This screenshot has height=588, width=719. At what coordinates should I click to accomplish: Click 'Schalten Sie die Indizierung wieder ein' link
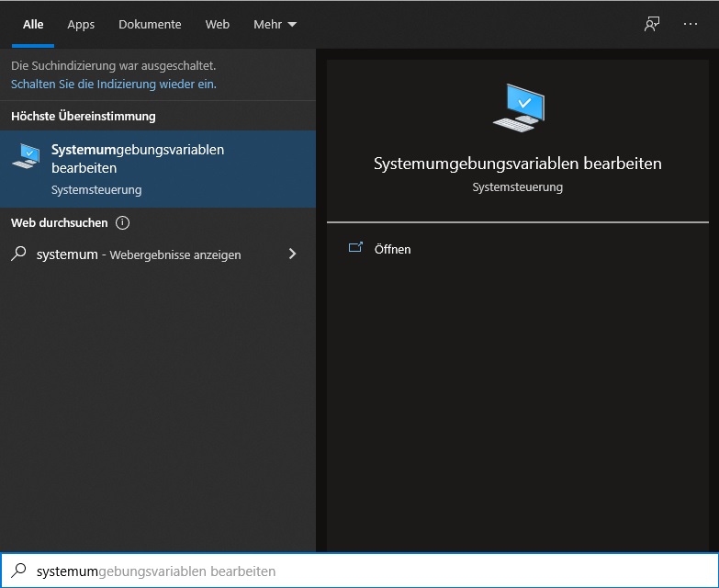pyautogui.click(x=114, y=84)
